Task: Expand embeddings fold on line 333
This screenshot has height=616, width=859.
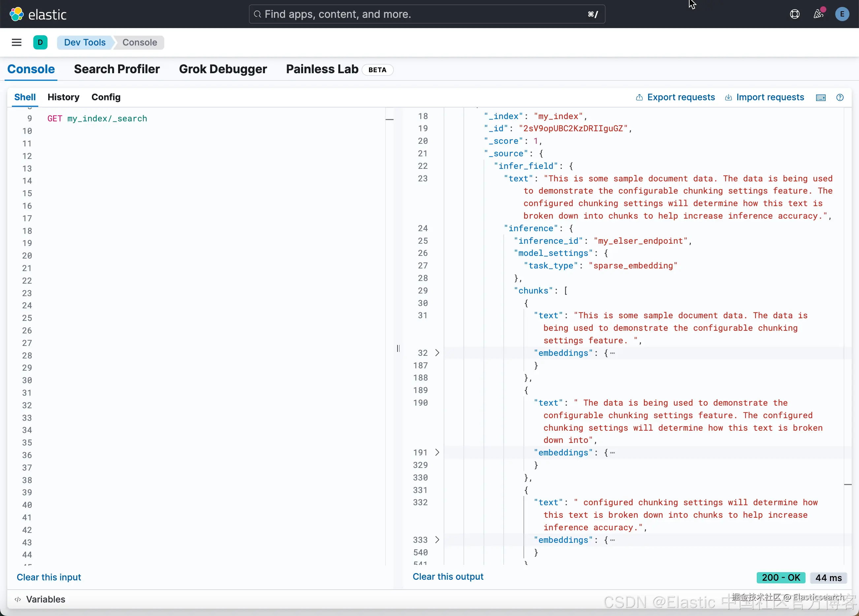Action: coord(437,540)
